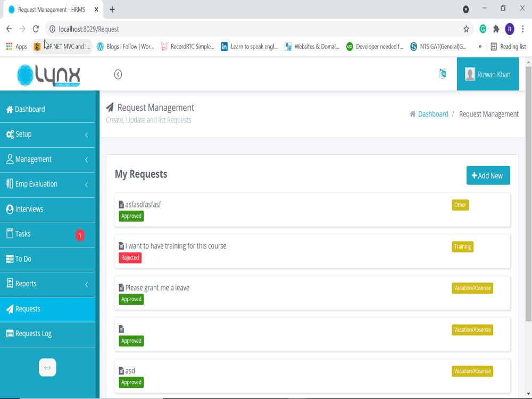This screenshot has width=532, height=399.
Task: Click Vacation/Absense tag on leave request
Action: [x=472, y=288]
